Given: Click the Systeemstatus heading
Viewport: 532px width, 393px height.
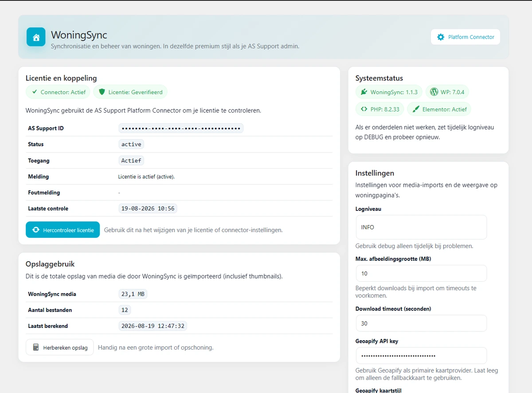Looking at the screenshot, I should point(379,78).
